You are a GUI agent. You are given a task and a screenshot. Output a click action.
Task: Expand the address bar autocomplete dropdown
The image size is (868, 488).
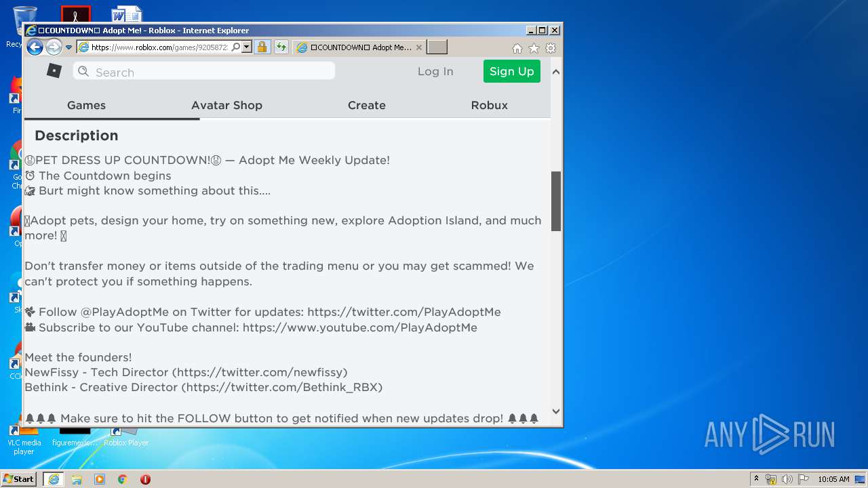(247, 47)
